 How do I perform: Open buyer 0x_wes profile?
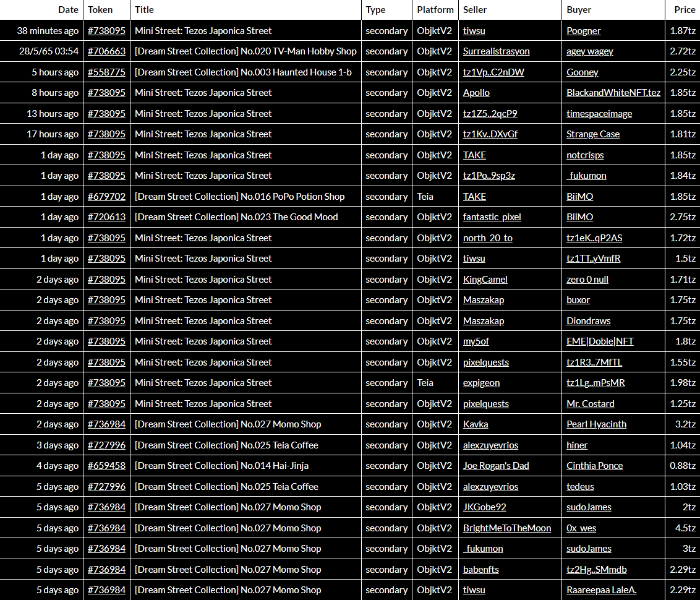[581, 528]
